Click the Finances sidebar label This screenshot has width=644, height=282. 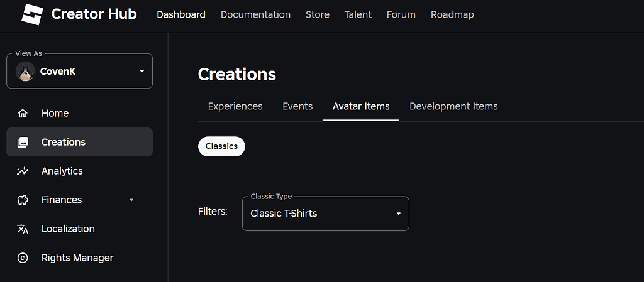point(62,200)
